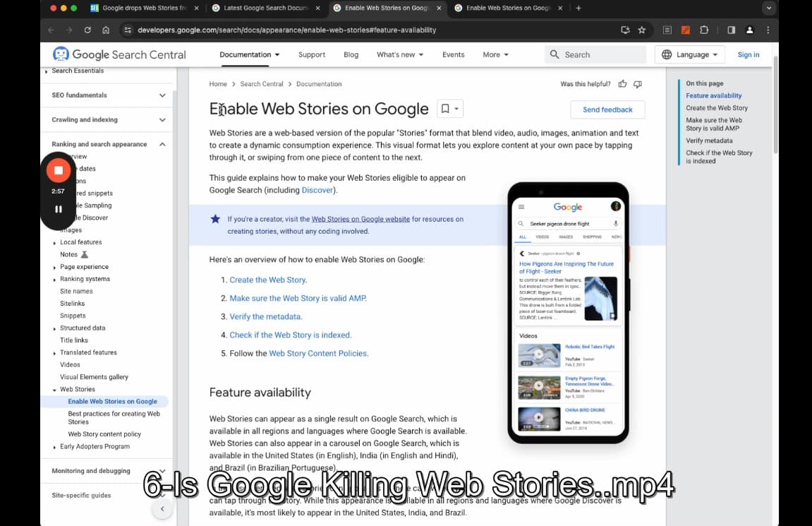Click the thumbs up helpful icon

622,84
